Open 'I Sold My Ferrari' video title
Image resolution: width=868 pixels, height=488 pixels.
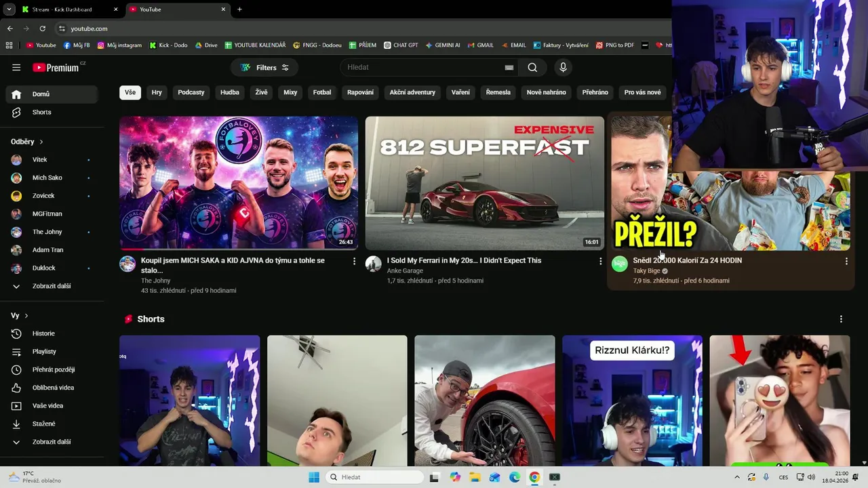tap(464, 260)
